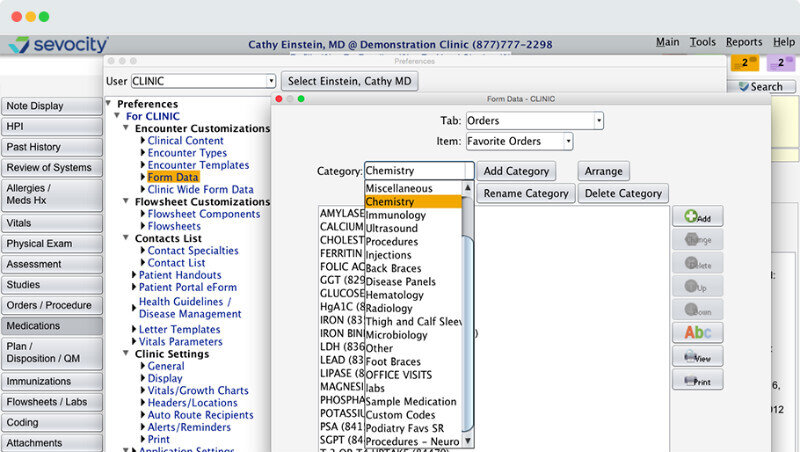Expand the Patient Handouts tree node
This screenshot has width=800, height=452.
tap(134, 274)
